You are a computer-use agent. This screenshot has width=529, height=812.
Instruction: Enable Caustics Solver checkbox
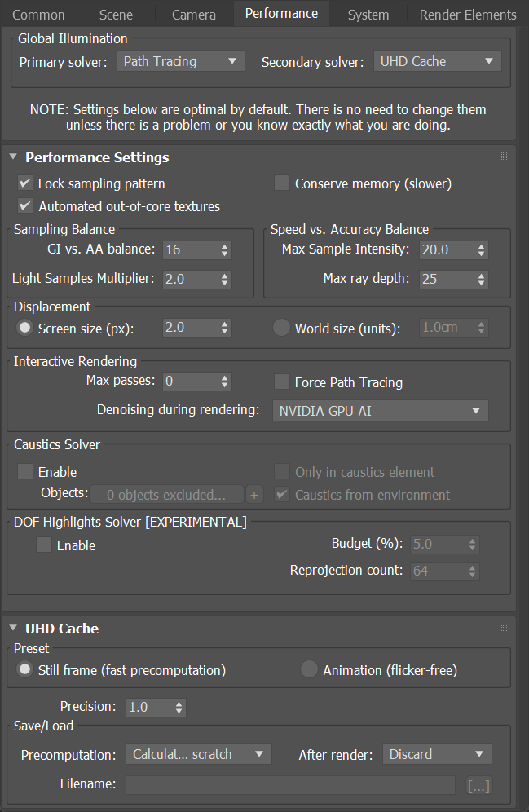[24, 471]
